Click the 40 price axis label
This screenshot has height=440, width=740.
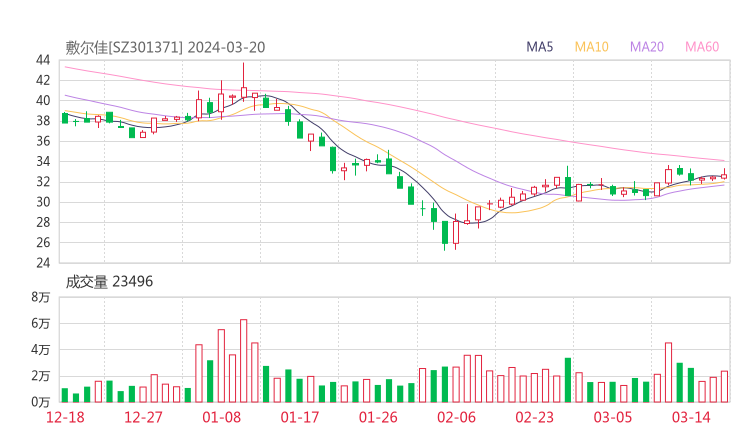(43, 101)
